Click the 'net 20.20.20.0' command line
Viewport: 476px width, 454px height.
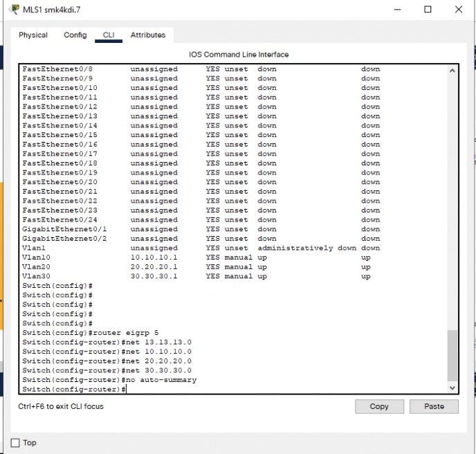(x=107, y=361)
